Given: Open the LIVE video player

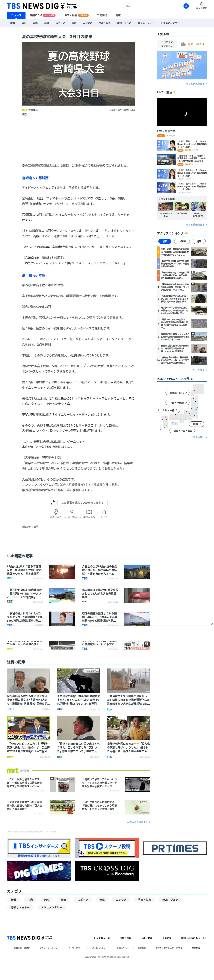Looking at the screenshot, I should coord(182,112).
